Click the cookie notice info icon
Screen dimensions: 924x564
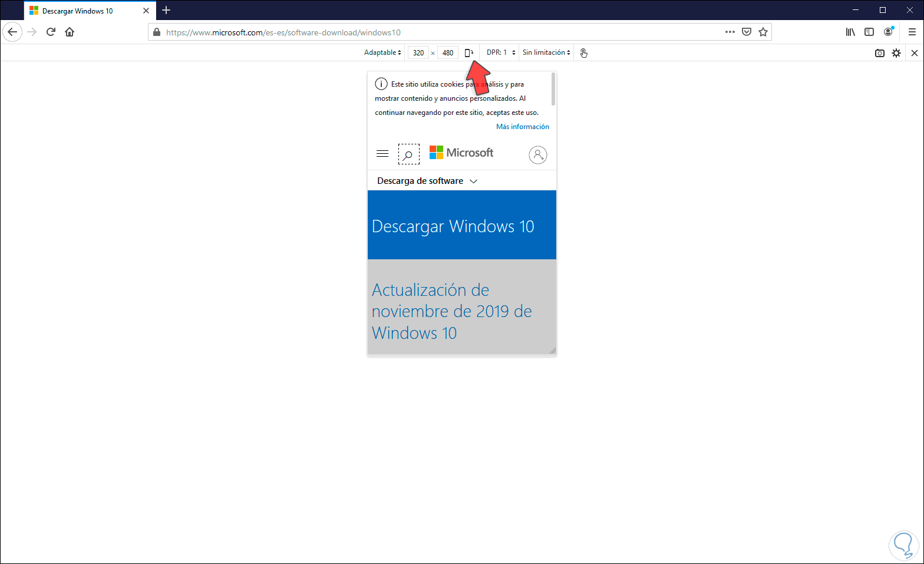[x=381, y=84]
